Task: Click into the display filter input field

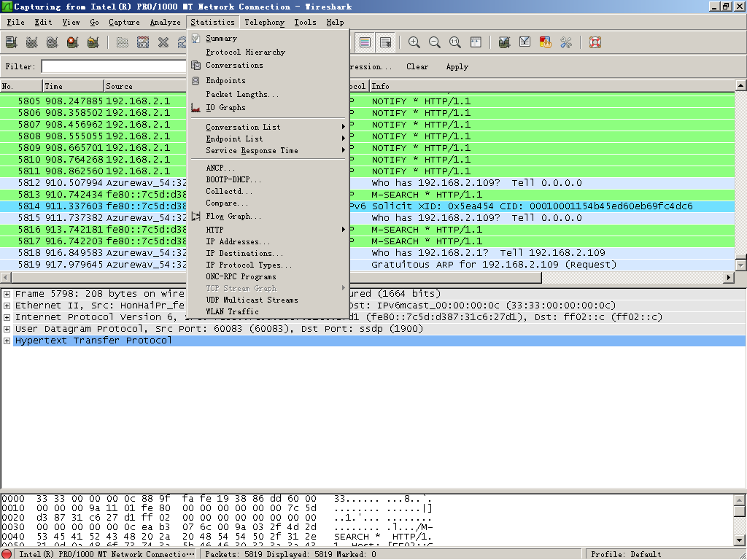Action: (115, 66)
